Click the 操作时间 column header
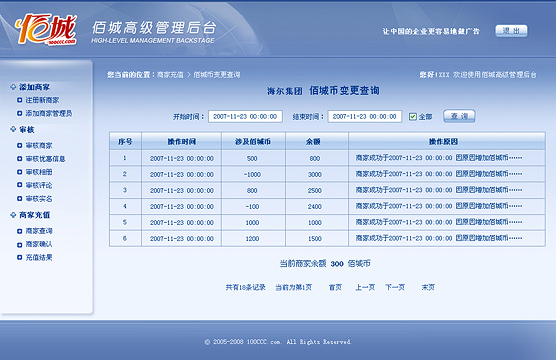The image size is (556, 360). tap(182, 142)
